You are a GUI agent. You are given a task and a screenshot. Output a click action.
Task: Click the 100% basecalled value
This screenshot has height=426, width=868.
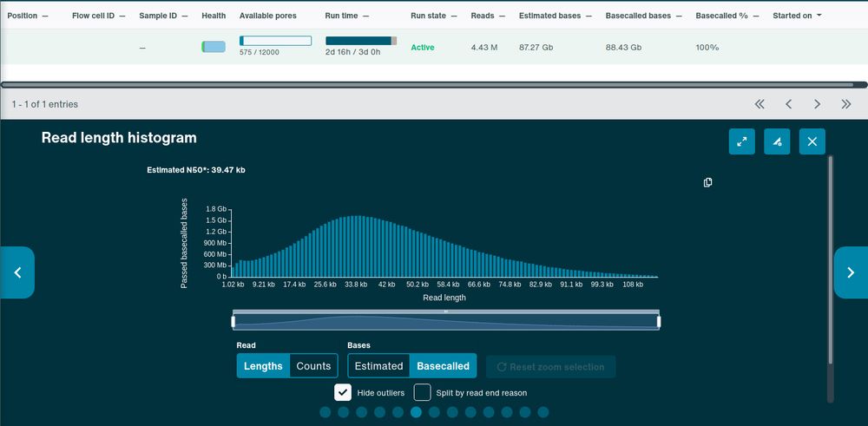point(707,48)
